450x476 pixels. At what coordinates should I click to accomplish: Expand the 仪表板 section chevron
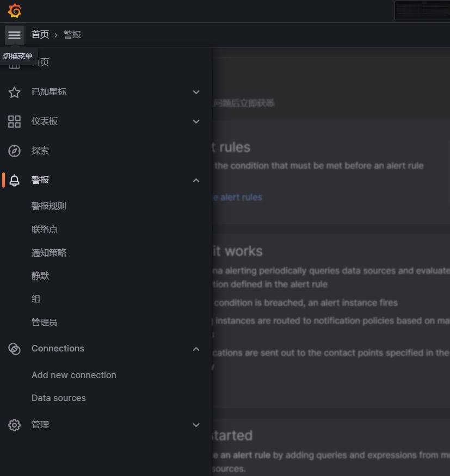point(196,121)
